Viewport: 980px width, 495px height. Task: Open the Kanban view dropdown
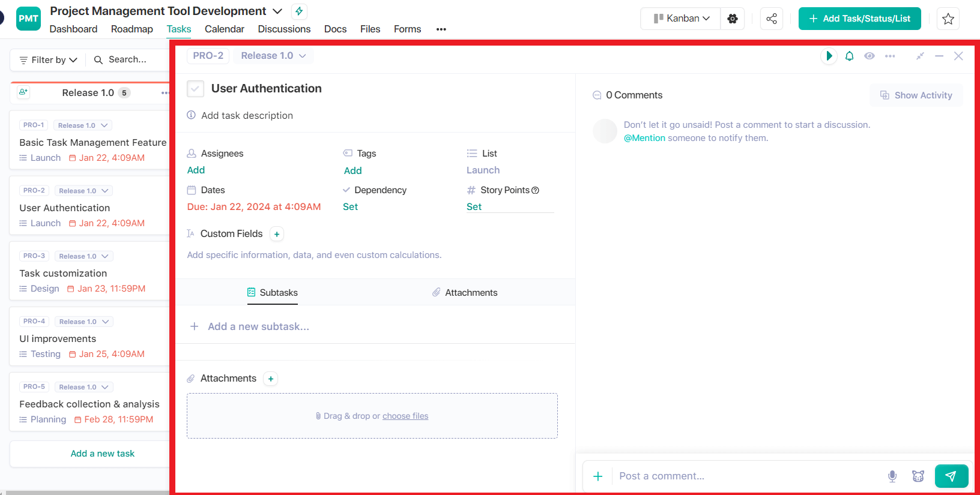tap(682, 19)
